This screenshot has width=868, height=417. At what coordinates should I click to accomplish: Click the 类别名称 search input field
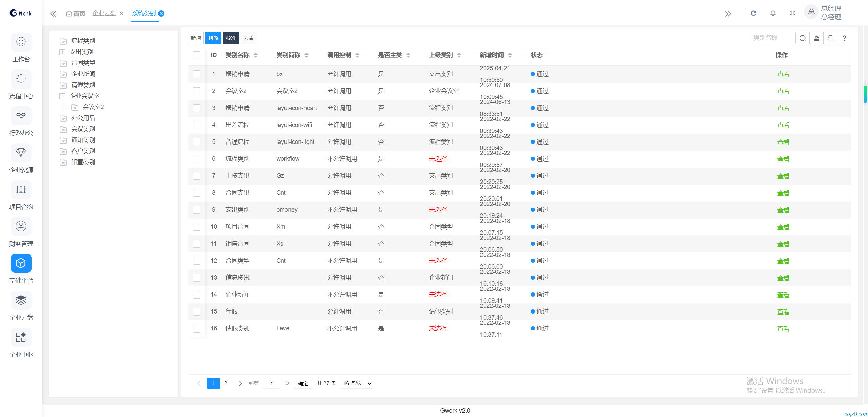click(x=772, y=38)
